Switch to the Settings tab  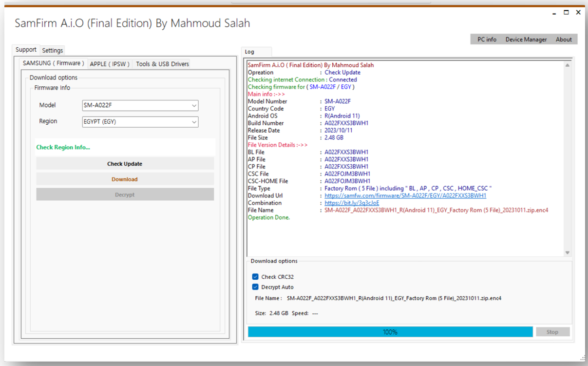point(52,50)
